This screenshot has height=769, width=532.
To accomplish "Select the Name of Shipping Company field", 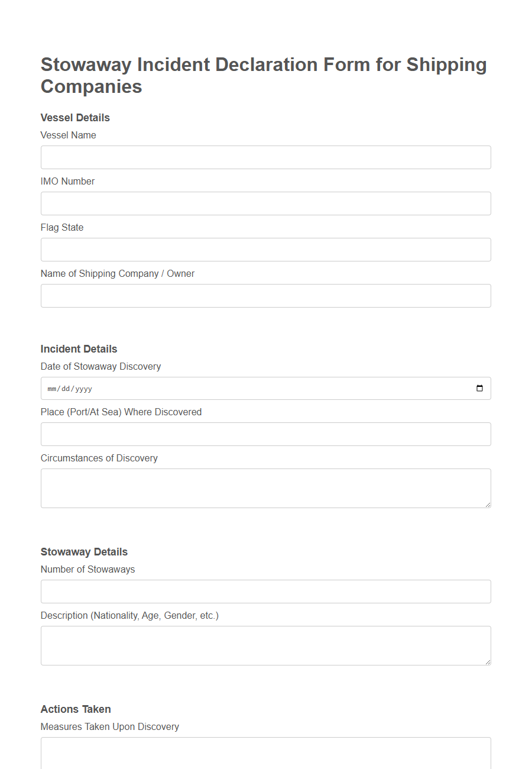I will (265, 296).
